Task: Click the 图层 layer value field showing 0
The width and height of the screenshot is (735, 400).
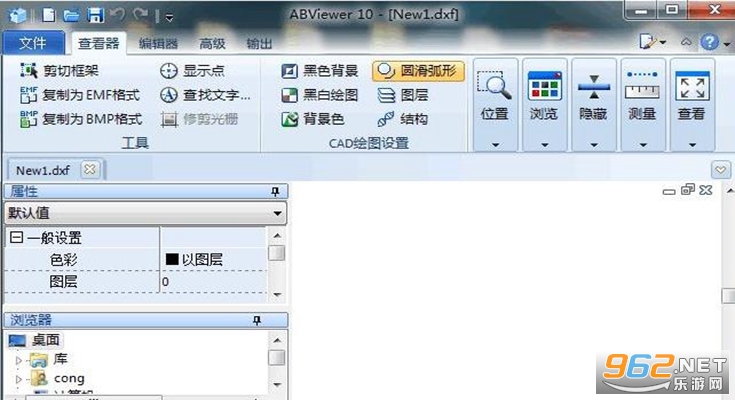Action: coord(214,281)
